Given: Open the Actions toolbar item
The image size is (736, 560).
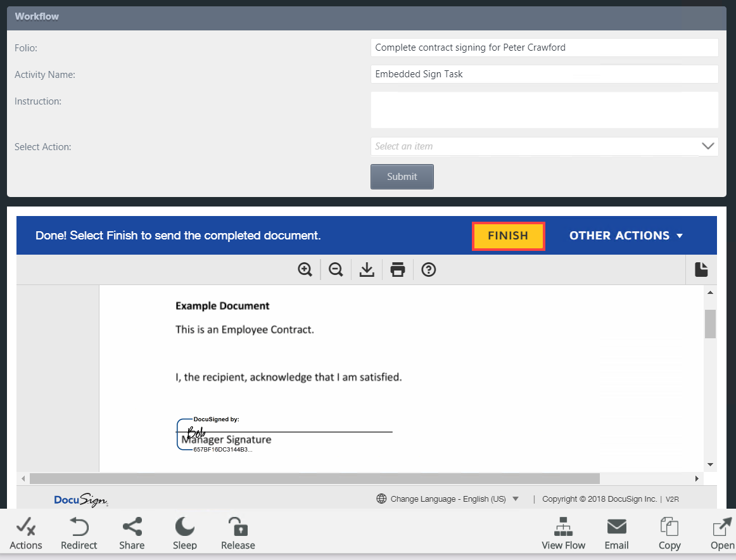Looking at the screenshot, I should 26,534.
